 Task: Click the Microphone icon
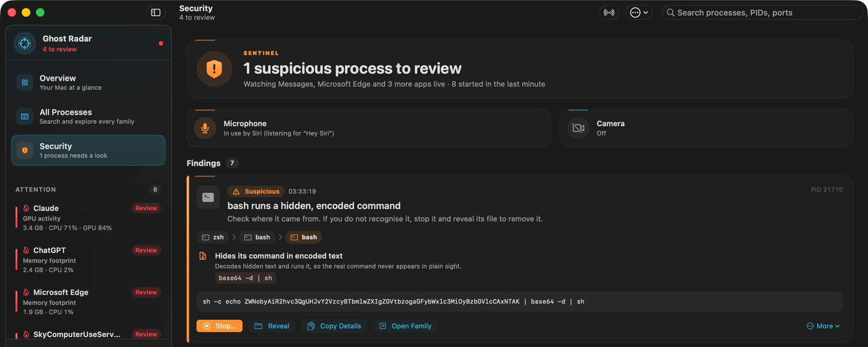pos(205,128)
